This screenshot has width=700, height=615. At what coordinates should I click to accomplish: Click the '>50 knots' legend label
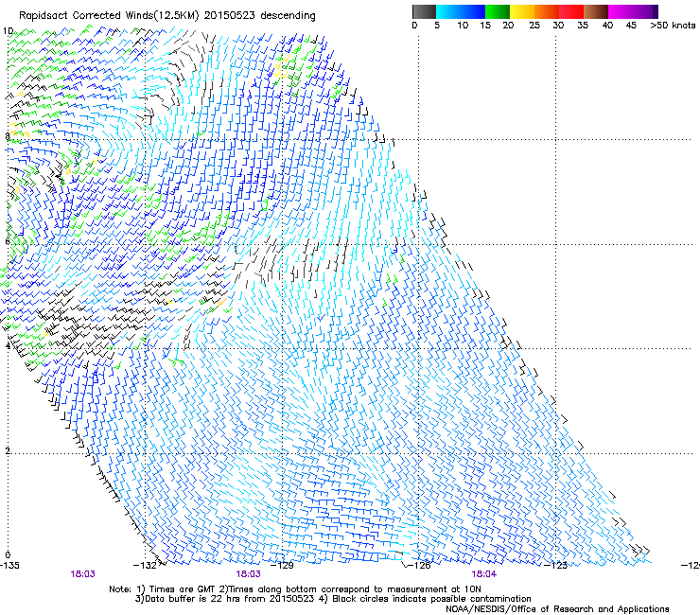pos(673,26)
